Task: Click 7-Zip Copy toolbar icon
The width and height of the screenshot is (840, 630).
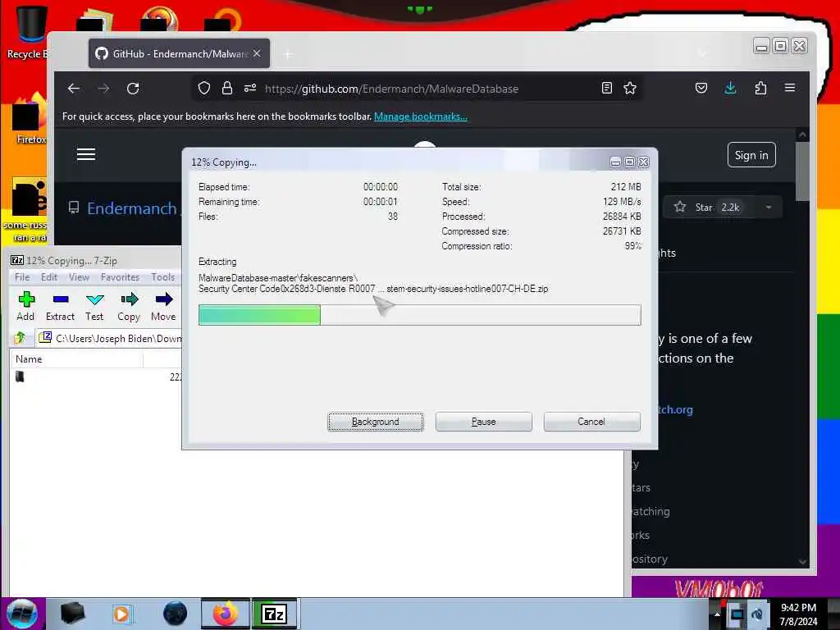Action: coord(129,307)
